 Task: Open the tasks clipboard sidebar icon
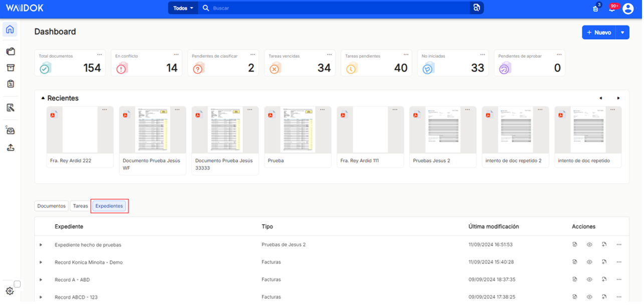(10, 84)
